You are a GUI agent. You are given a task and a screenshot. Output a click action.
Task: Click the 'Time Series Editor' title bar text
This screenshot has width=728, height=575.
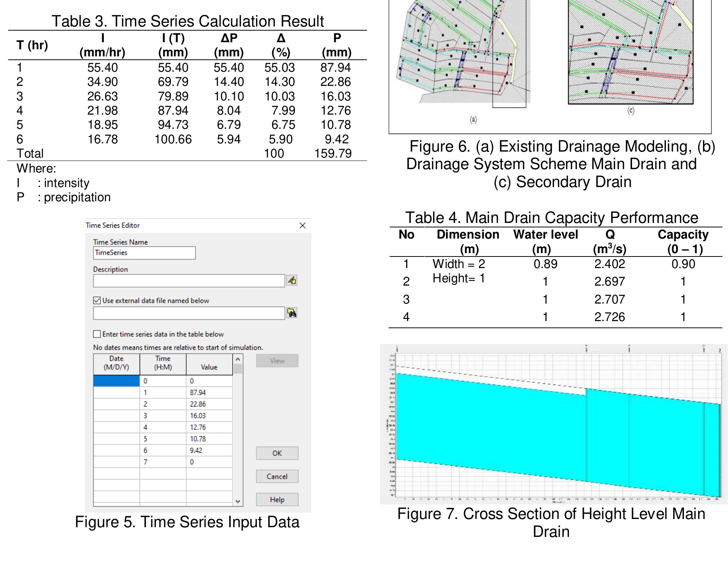[113, 226]
